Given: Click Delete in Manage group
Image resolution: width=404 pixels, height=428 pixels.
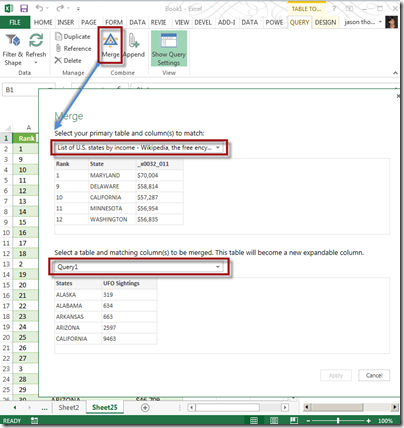Looking at the screenshot, I should point(68,60).
